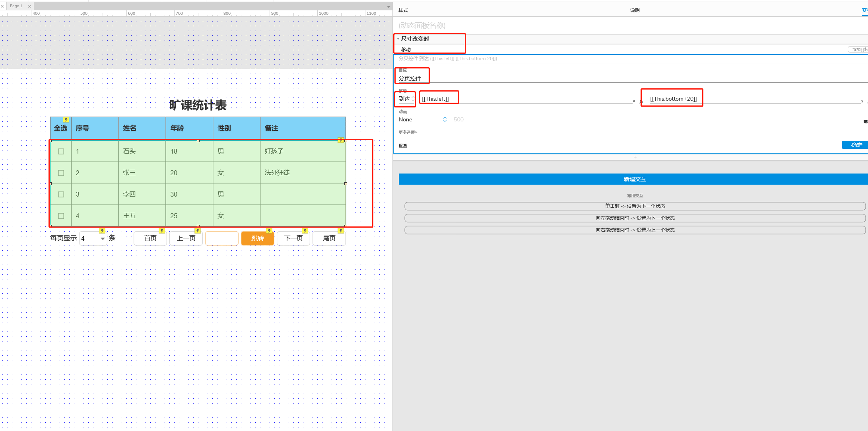Click the 李四 name cell
This screenshot has width=868, height=431.
(142, 194)
